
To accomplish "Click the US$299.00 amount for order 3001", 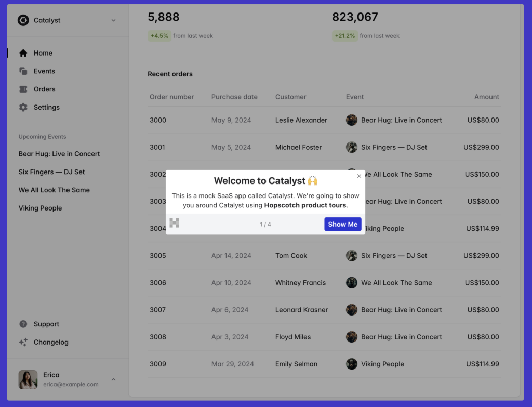I will pos(481,147).
